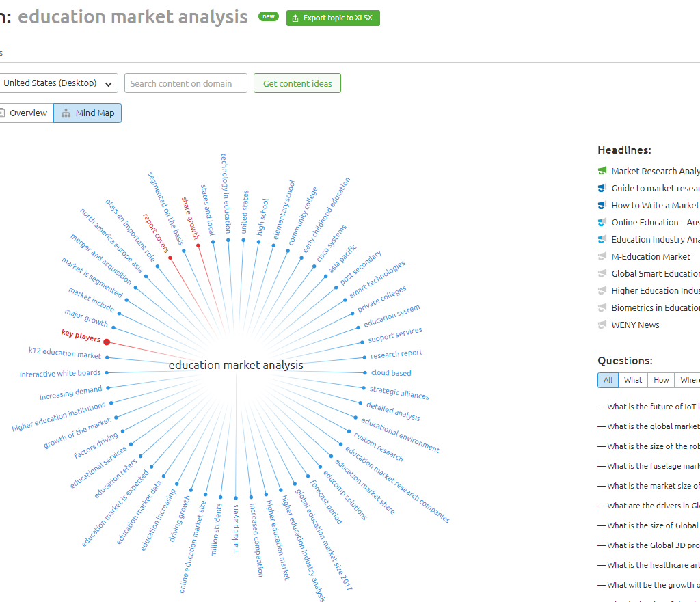Screen dimensions: 700x602
Task: Filter questions by What
Action: click(x=633, y=380)
